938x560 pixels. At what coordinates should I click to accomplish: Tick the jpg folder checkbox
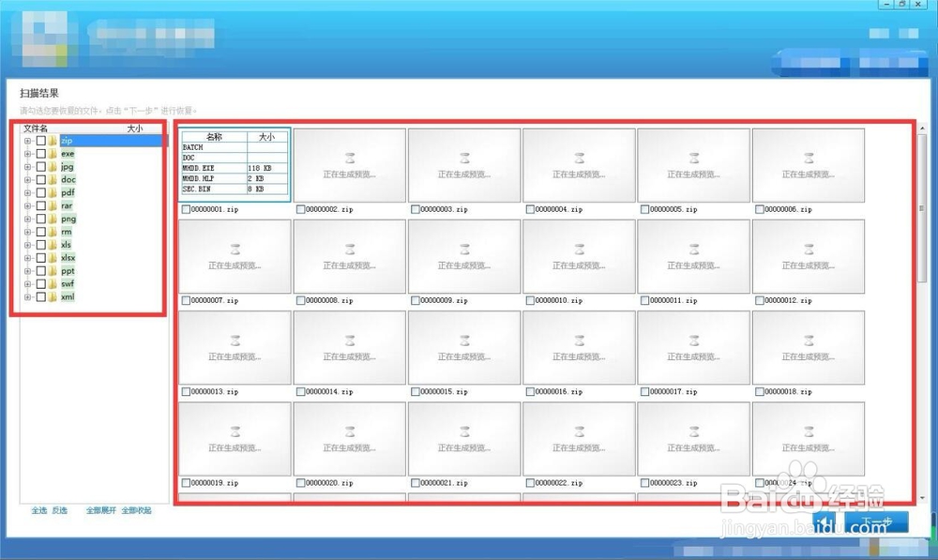tap(40, 167)
